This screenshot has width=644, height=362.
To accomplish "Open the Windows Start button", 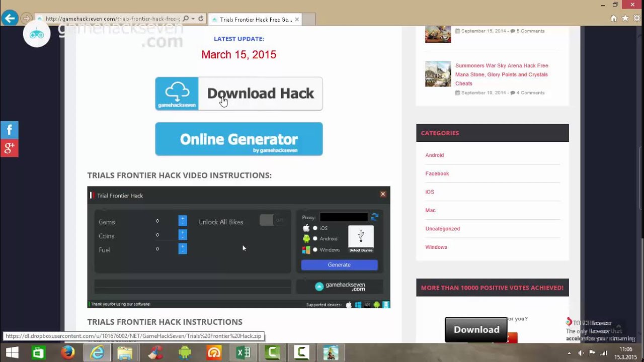I will pyautogui.click(x=12, y=353).
